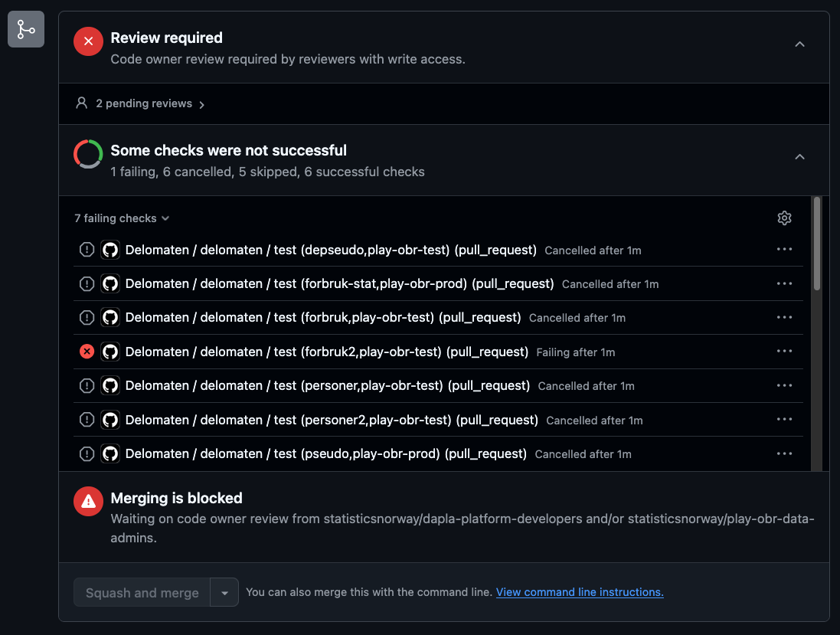Click GitHub logo next to depseudo test
Screen dimensions: 840x635
[x=110, y=250]
